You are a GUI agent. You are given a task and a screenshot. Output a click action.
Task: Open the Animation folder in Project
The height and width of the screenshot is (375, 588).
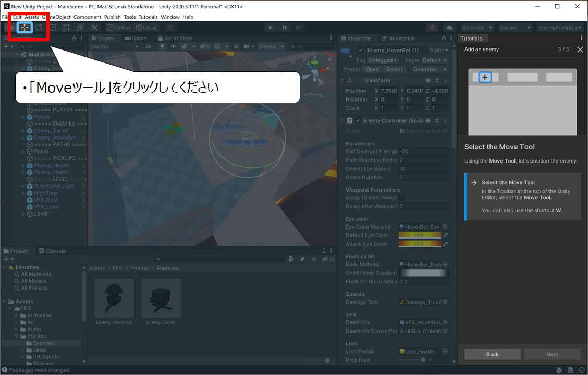pyautogui.click(x=39, y=316)
